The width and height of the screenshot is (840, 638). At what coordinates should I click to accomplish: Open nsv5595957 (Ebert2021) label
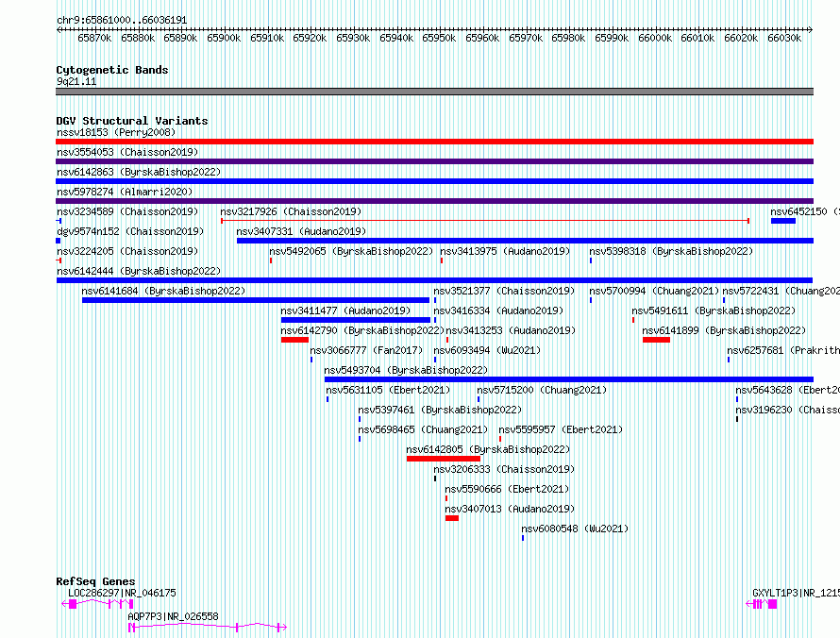click(561, 429)
